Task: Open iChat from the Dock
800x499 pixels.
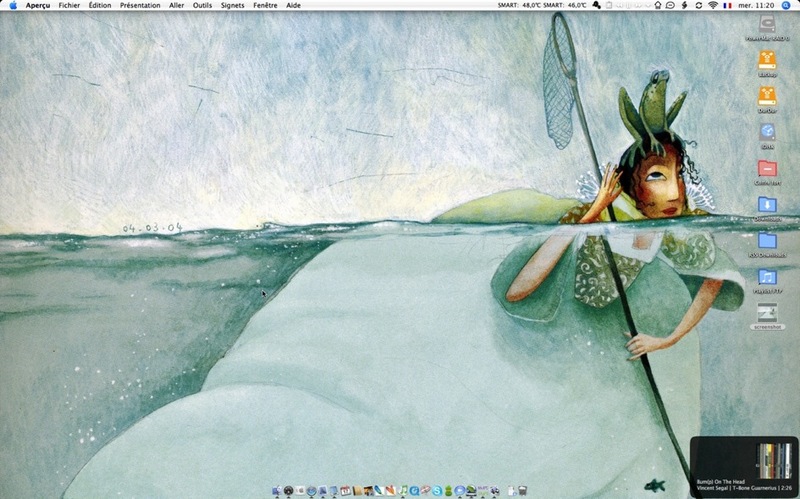Action: (x=459, y=490)
